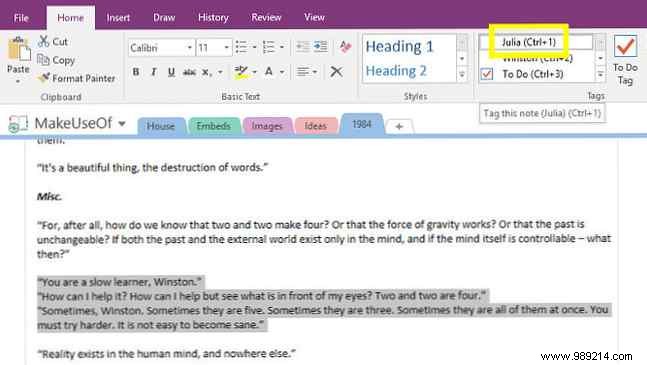The height and width of the screenshot is (365, 647).
Task: Open the MakeUseOf notebook dropdown
Action: click(122, 123)
